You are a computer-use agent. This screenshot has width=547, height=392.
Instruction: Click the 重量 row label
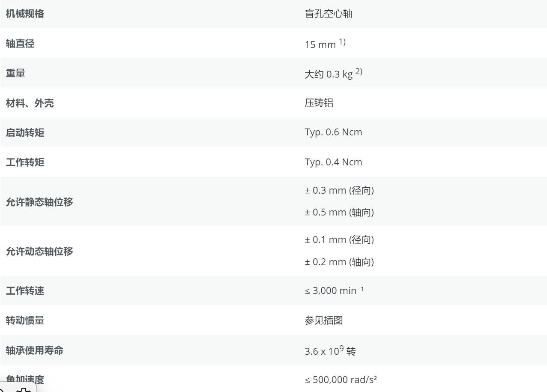pyautogui.click(x=15, y=73)
